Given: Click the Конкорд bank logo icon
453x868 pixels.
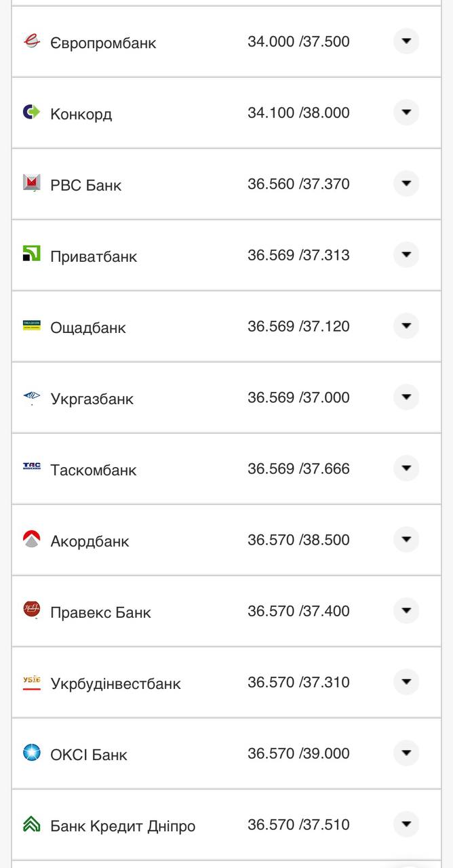Looking at the screenshot, I should pyautogui.click(x=32, y=113).
